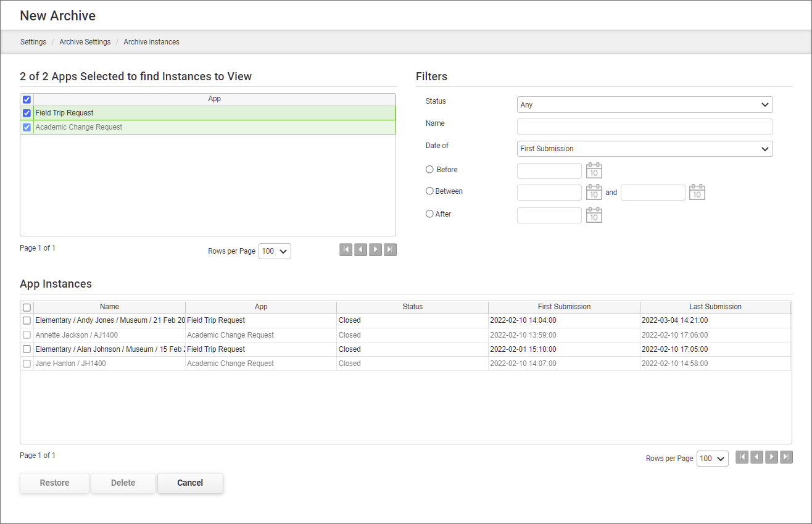
Task: Click the Restore button
Action: coord(54,483)
